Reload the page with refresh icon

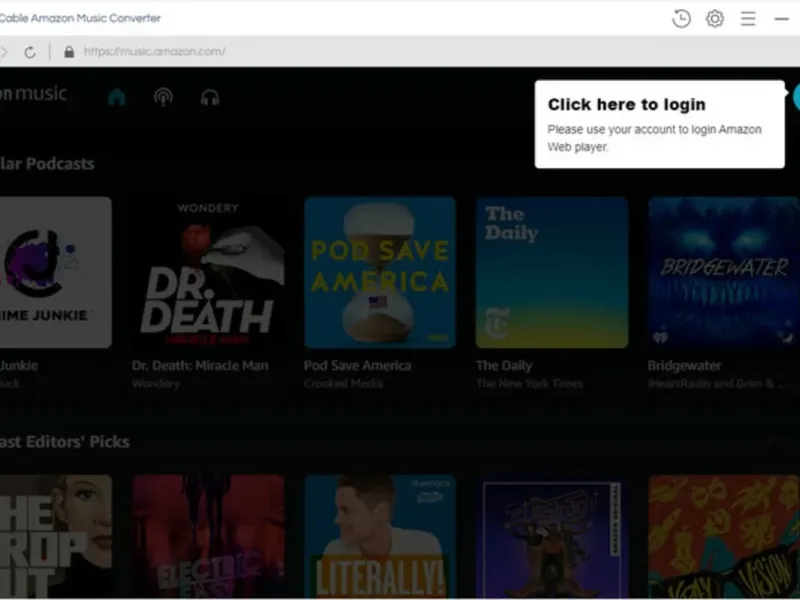(30, 52)
